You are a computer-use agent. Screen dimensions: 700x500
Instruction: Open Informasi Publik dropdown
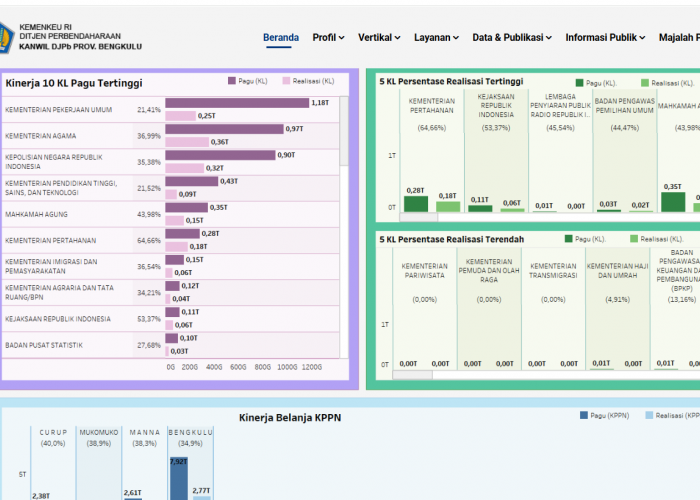click(x=605, y=38)
